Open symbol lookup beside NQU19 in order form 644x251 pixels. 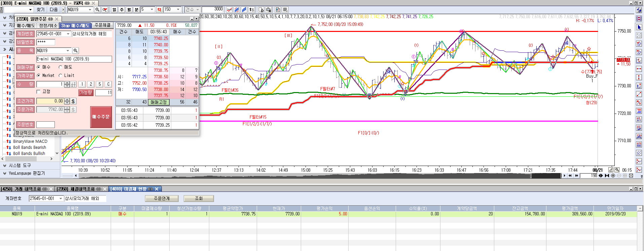coord(76,51)
